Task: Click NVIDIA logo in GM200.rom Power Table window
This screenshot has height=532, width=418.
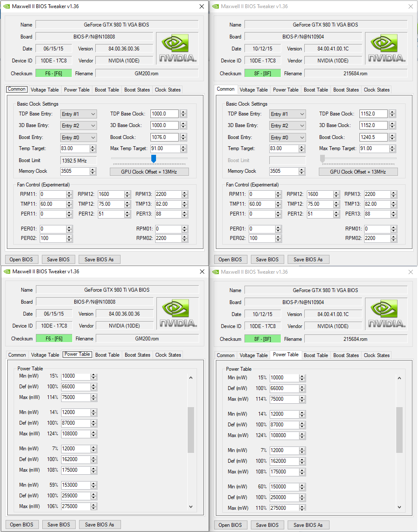Action: click(178, 313)
